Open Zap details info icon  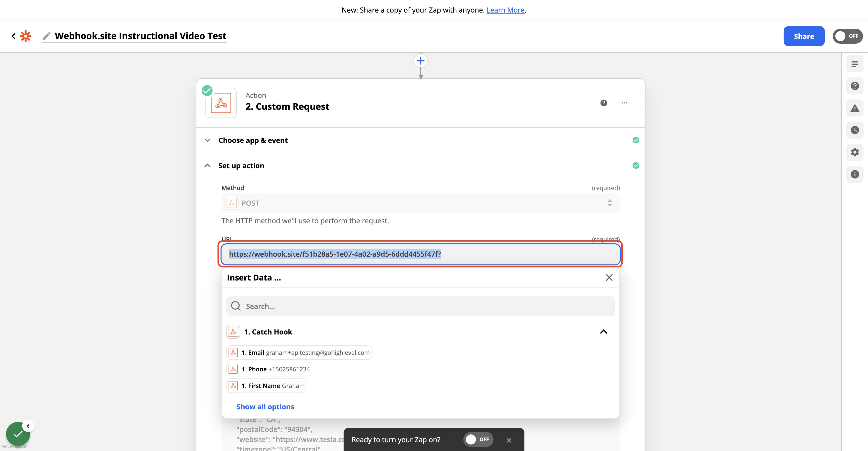click(x=855, y=174)
